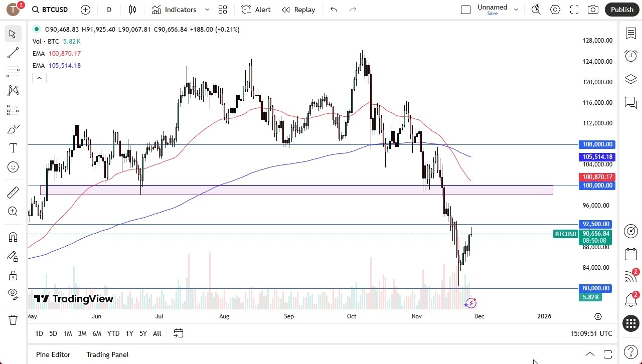
Task: Click 15:09:51 UTC to change timezone
Action: tap(592, 333)
